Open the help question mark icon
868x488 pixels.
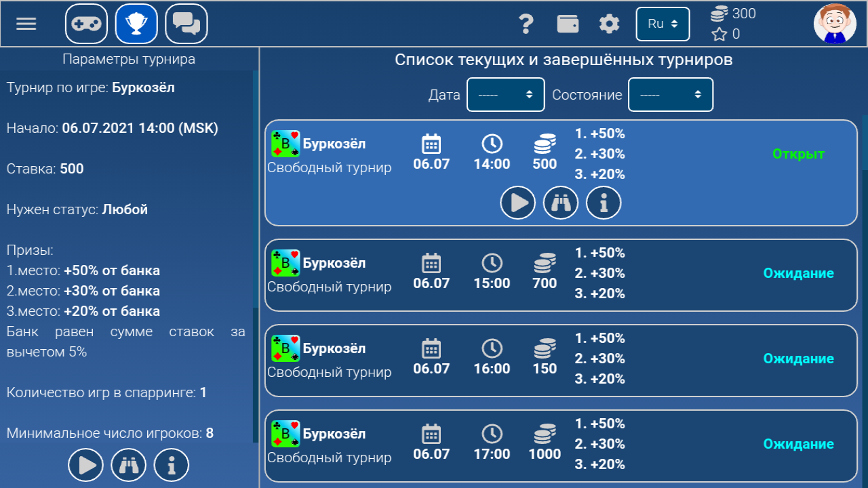526,23
